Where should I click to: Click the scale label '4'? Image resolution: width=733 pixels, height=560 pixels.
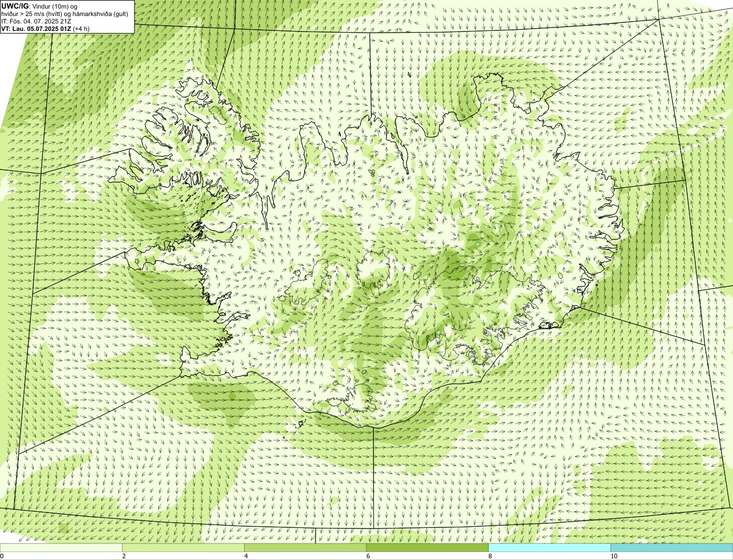(246, 556)
